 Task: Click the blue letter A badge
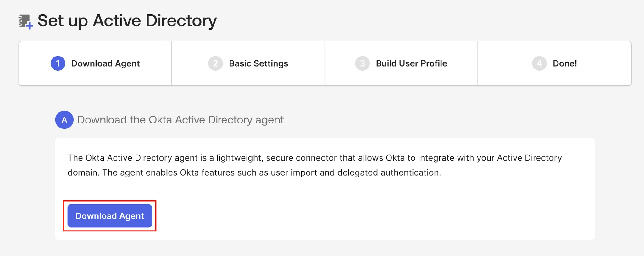coord(64,120)
